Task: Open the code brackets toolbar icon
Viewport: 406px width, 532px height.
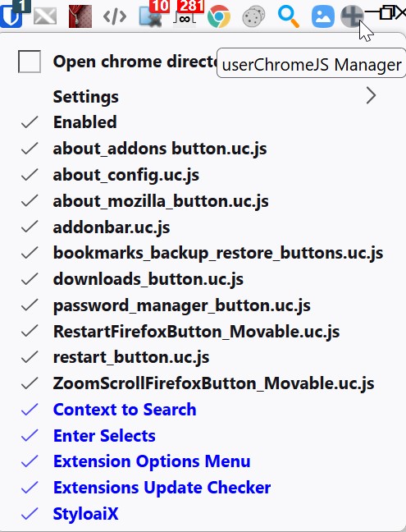Action: pyautogui.click(x=115, y=16)
